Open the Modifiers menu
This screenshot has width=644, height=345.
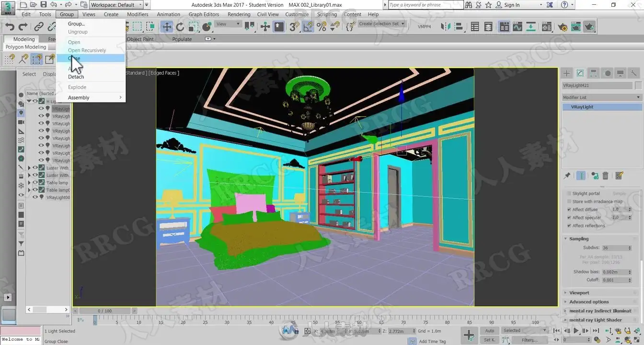point(138,14)
